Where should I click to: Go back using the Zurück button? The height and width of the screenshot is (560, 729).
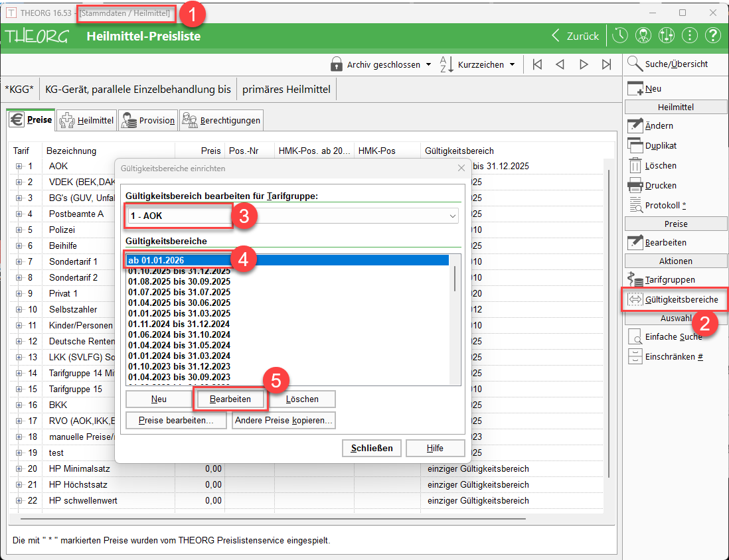click(x=576, y=36)
